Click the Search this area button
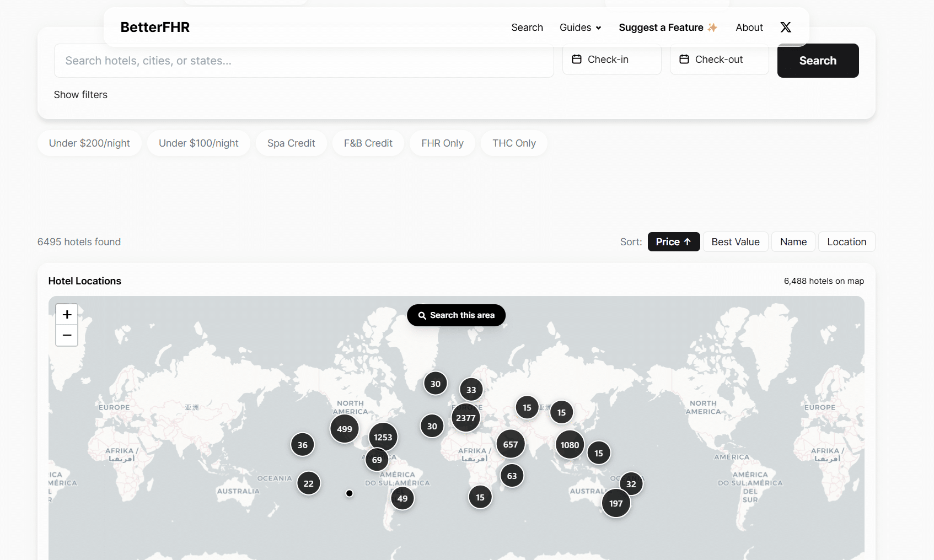Viewport: 934px width, 560px height. click(x=456, y=315)
